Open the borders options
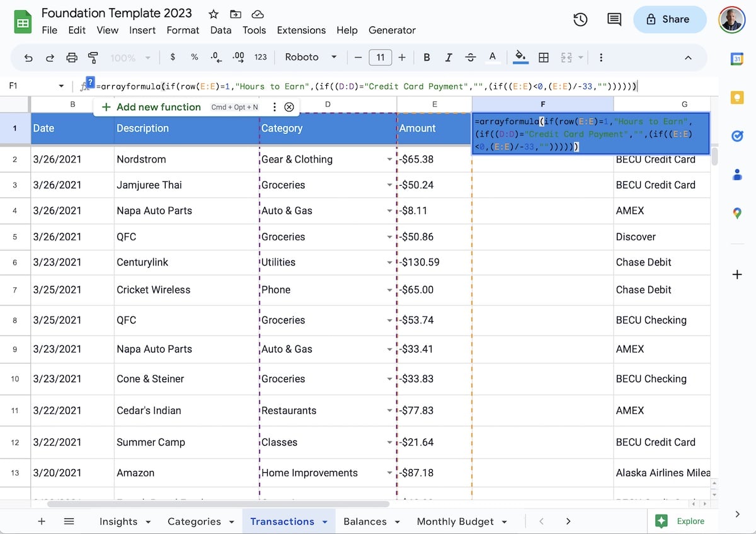This screenshot has width=756, height=534. click(544, 57)
